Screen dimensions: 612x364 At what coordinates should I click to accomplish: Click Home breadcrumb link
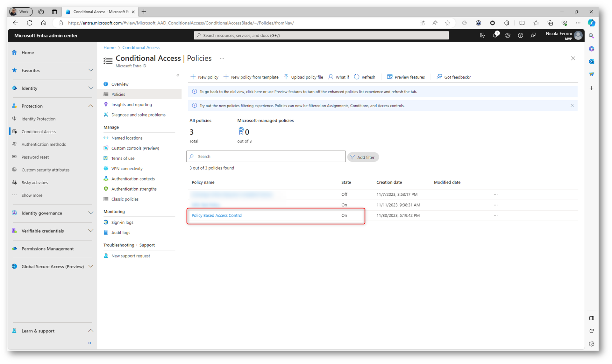pos(109,47)
